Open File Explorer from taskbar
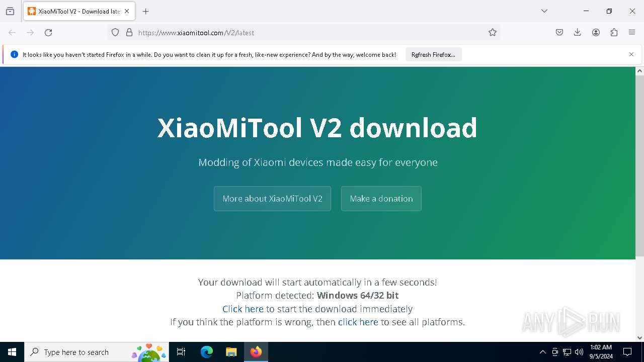Screen dimensions: 644x362 click(231, 352)
